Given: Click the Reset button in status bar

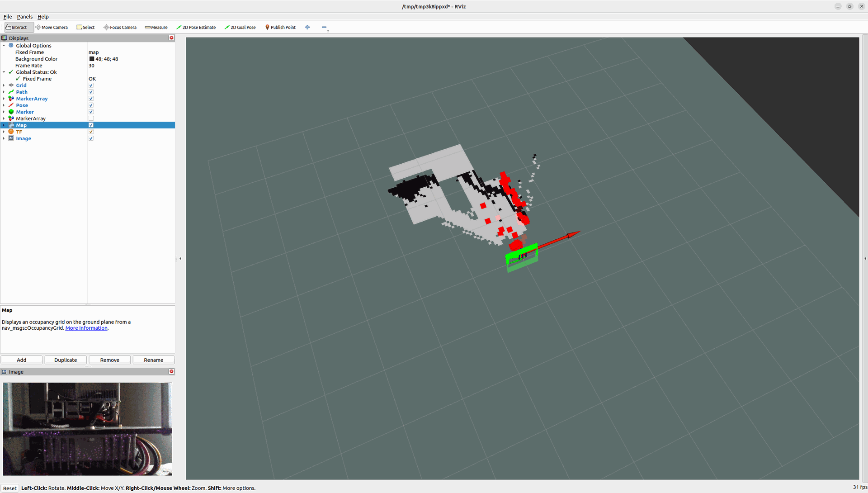Looking at the screenshot, I should point(9,488).
